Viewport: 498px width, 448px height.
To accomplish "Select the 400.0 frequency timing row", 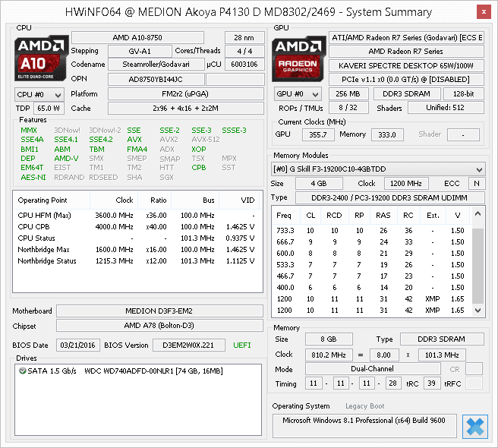I will (371, 288).
